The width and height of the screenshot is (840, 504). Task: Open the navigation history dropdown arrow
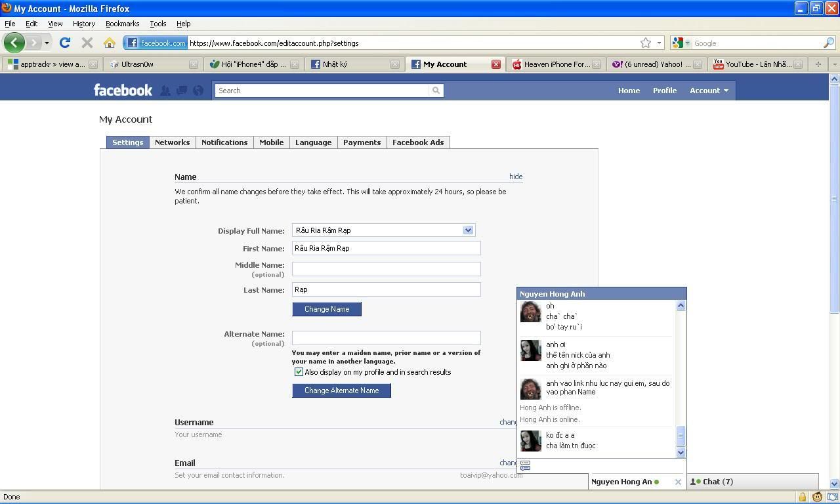[x=47, y=43]
